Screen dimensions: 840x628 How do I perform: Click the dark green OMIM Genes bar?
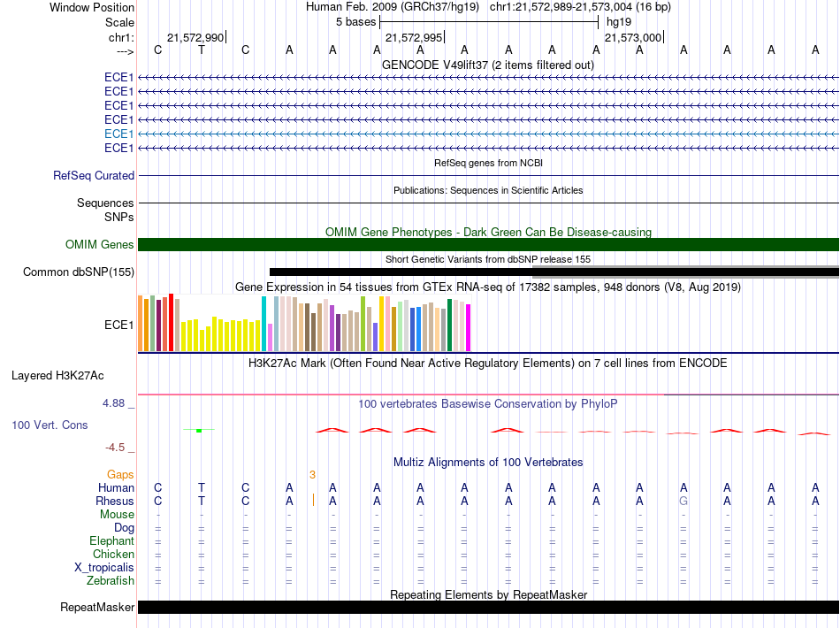tap(488, 245)
